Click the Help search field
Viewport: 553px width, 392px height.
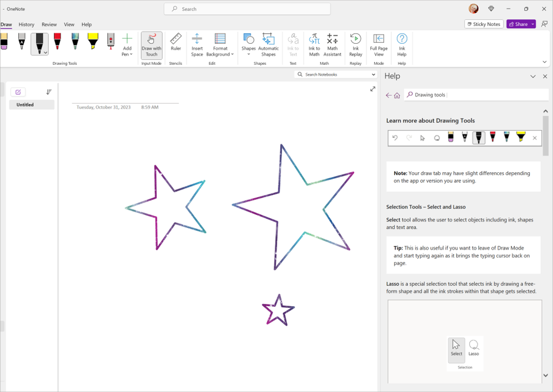click(476, 95)
